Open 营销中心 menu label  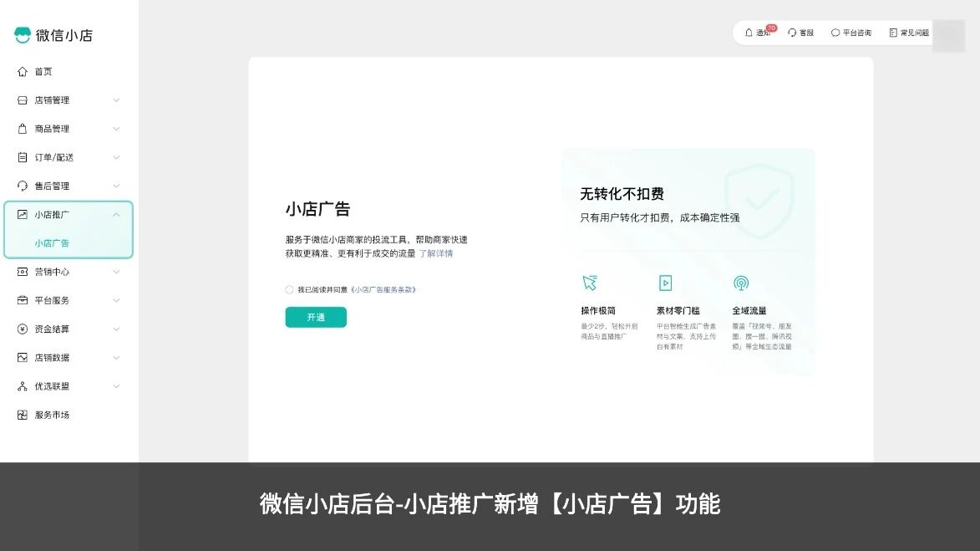(52, 272)
